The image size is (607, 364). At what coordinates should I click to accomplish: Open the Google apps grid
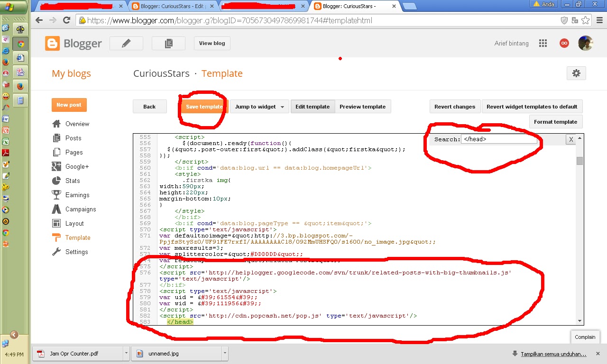click(x=543, y=43)
